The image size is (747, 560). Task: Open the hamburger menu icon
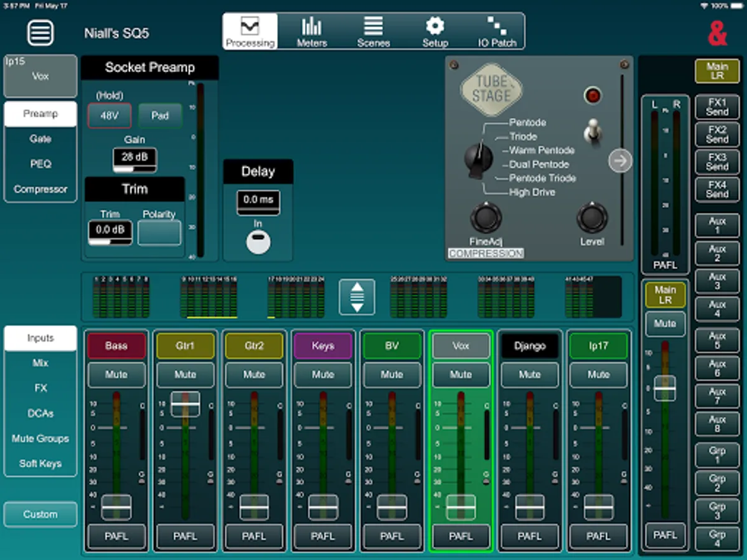pos(40,32)
